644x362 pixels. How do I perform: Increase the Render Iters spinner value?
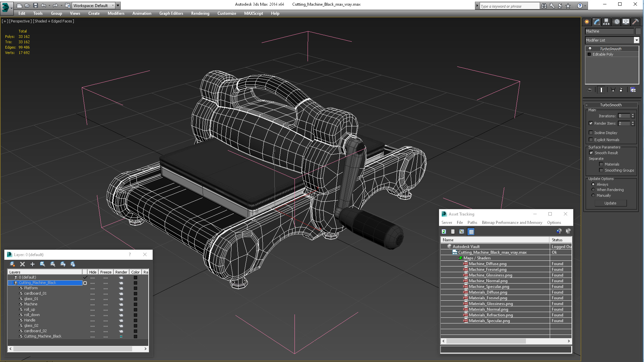633,122
